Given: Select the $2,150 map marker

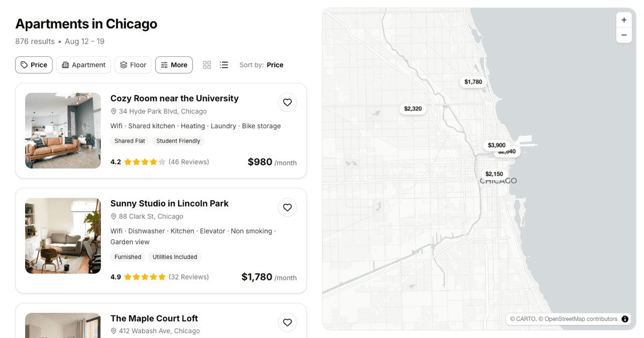Looking at the screenshot, I should click(494, 174).
